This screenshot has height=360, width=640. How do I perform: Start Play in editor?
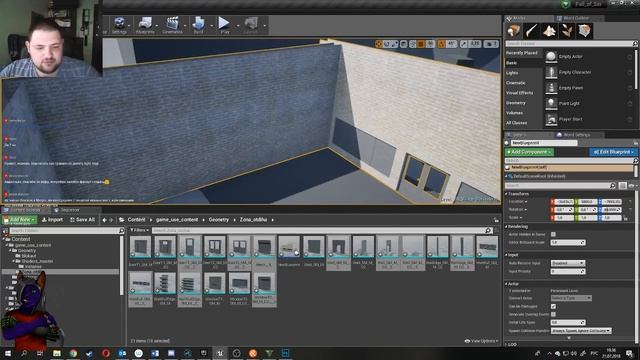224,24
